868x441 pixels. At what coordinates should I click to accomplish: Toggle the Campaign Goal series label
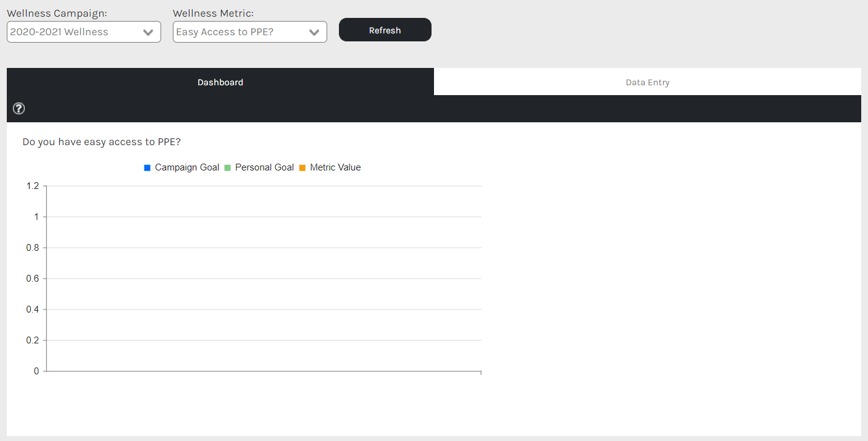click(x=187, y=167)
